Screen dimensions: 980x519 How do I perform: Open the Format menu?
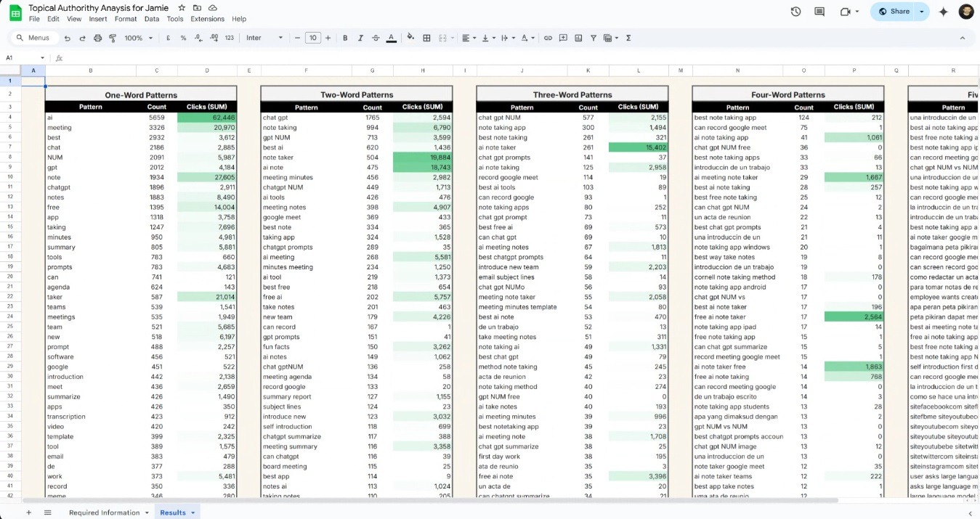tap(126, 19)
